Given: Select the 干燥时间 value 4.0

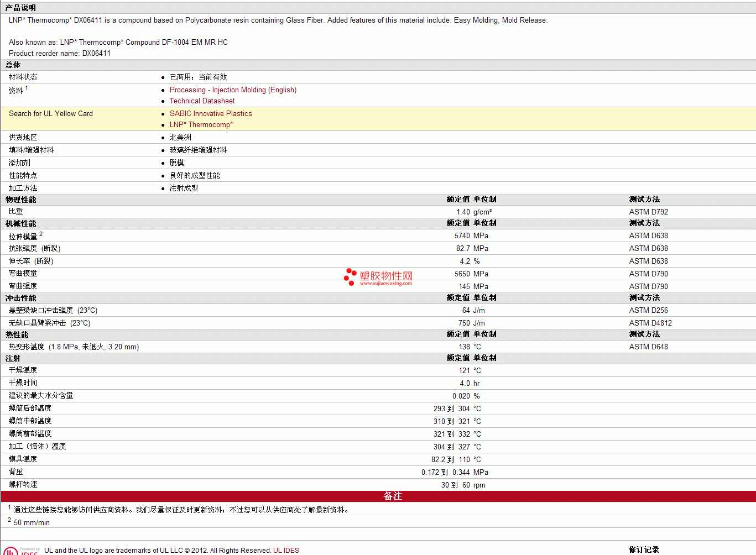Looking at the screenshot, I should [465, 384].
